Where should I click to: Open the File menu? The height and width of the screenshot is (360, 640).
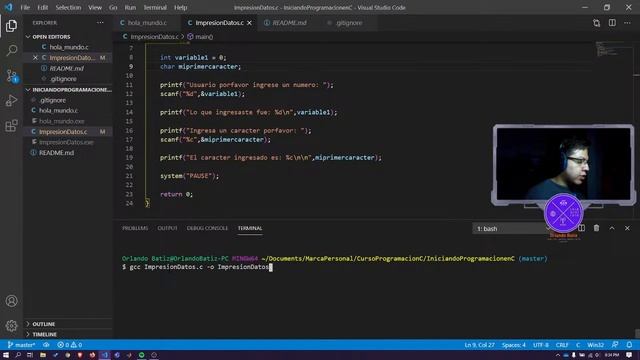click(x=25, y=7)
